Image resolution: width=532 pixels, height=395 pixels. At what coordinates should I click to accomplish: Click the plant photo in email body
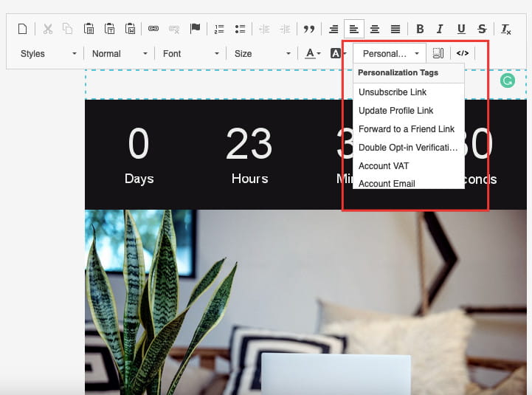pos(305,302)
